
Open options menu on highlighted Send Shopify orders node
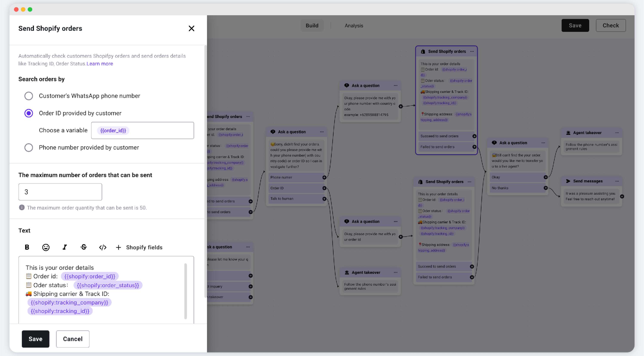tap(472, 51)
